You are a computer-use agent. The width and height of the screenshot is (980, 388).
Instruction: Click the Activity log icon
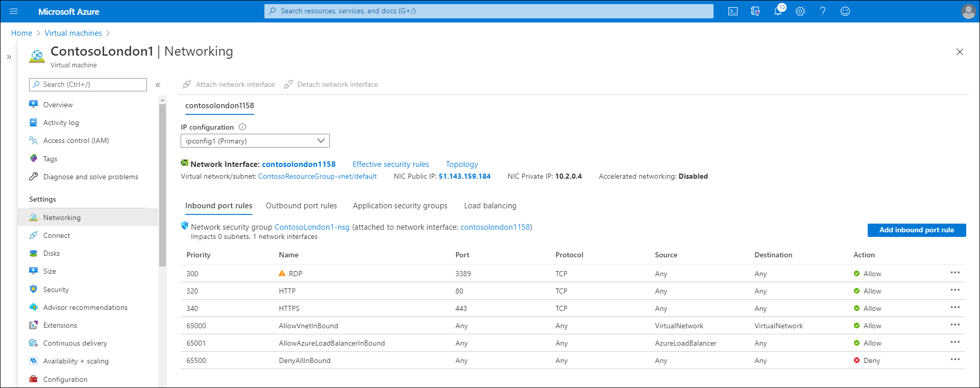click(x=34, y=123)
